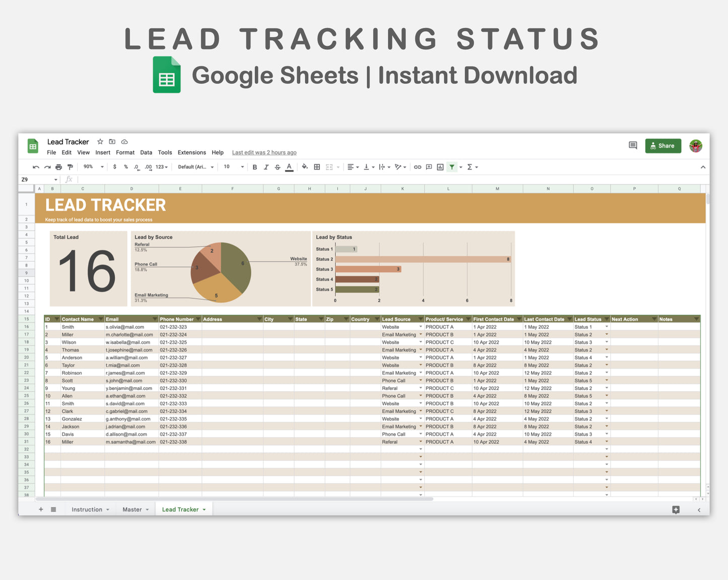Toggle the filter on the sheet
Screen dimensions: 728x580
(452, 167)
